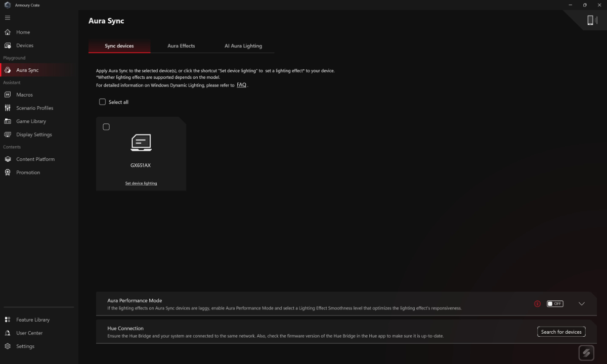
Task: Click the User Center bell icon
Action: [x=8, y=333]
